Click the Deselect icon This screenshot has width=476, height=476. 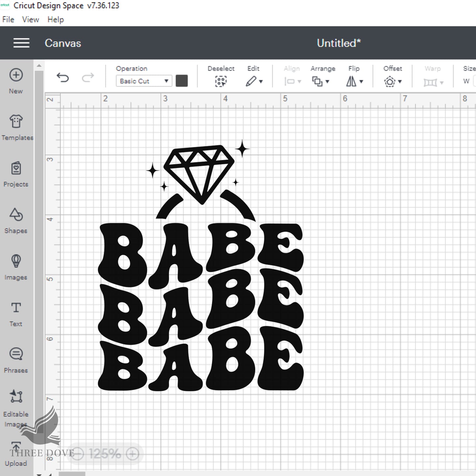point(221,81)
